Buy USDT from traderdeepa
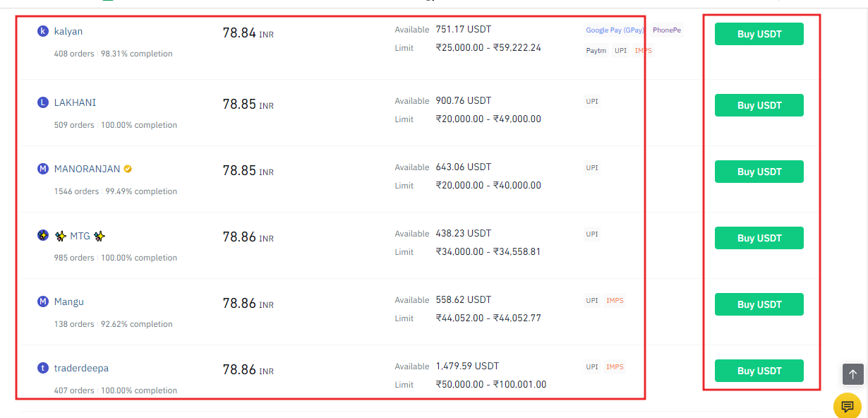This screenshot has height=418, width=868. point(759,371)
